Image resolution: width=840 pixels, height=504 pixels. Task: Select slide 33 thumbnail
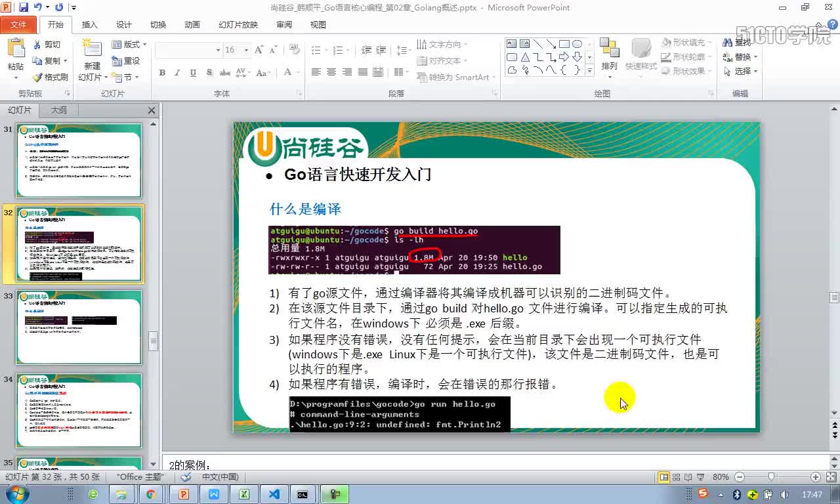79,327
